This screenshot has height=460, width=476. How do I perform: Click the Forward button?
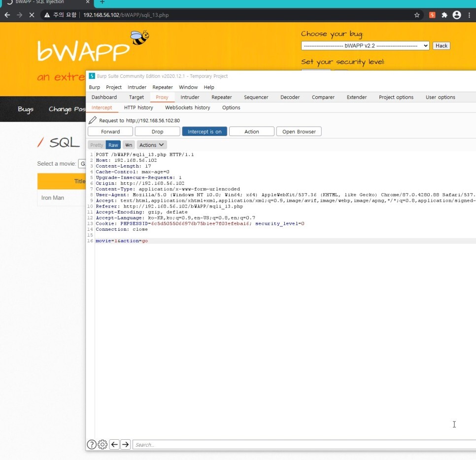(x=110, y=132)
